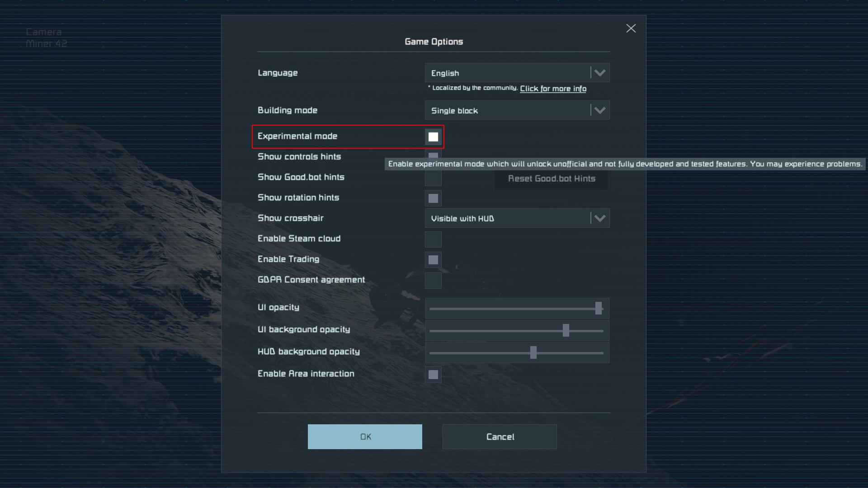Click the 'Click for more info' link
Viewport: 868px width, 488px height.
[x=553, y=89]
